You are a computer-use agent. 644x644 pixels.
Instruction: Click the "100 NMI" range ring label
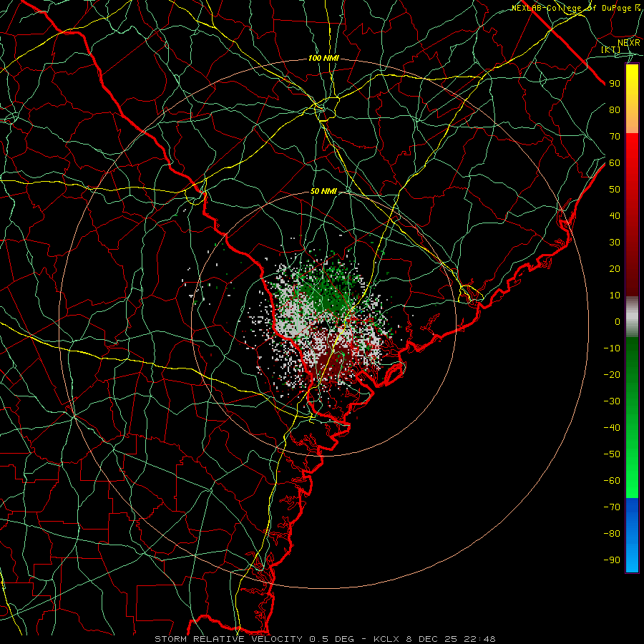click(323, 59)
